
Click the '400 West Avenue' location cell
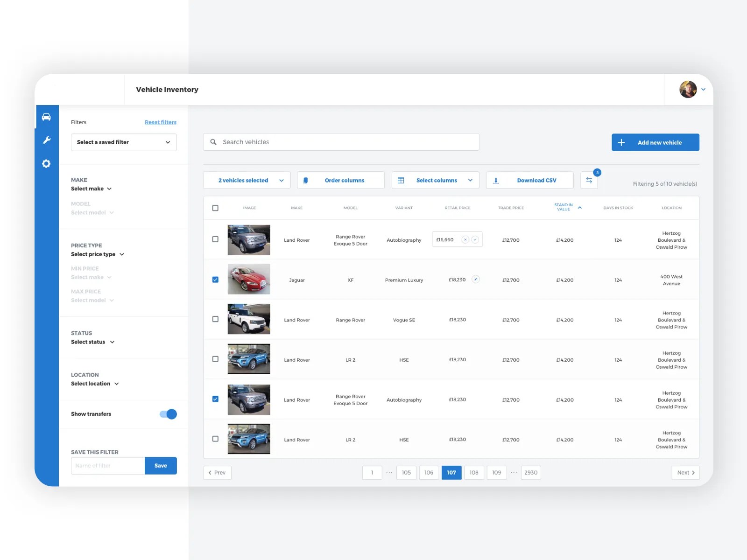[x=671, y=280]
